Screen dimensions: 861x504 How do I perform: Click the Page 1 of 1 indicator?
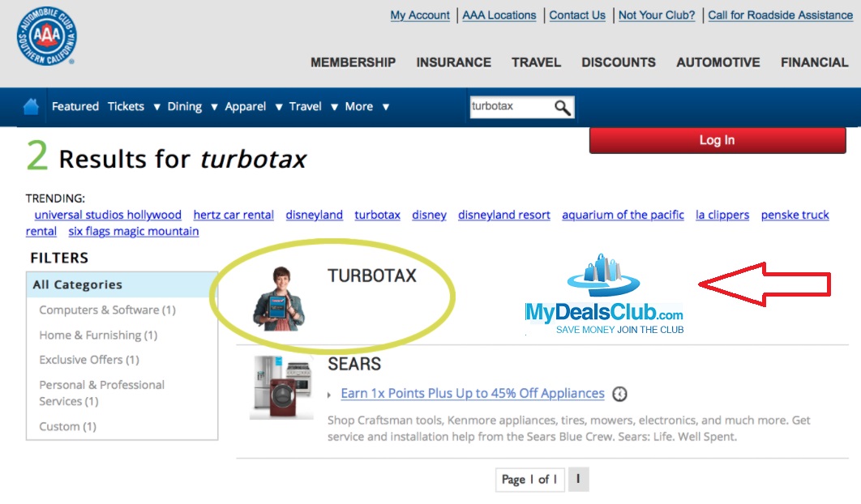point(529,480)
